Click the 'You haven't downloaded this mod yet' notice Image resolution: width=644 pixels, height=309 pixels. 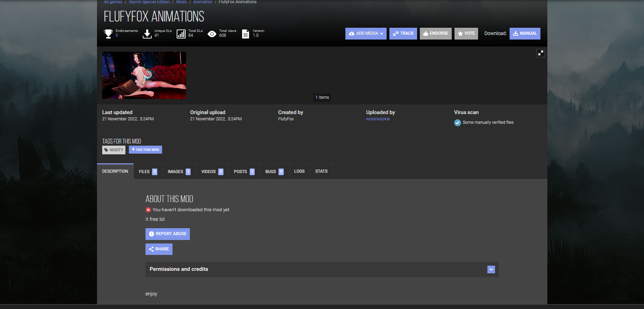191,210
